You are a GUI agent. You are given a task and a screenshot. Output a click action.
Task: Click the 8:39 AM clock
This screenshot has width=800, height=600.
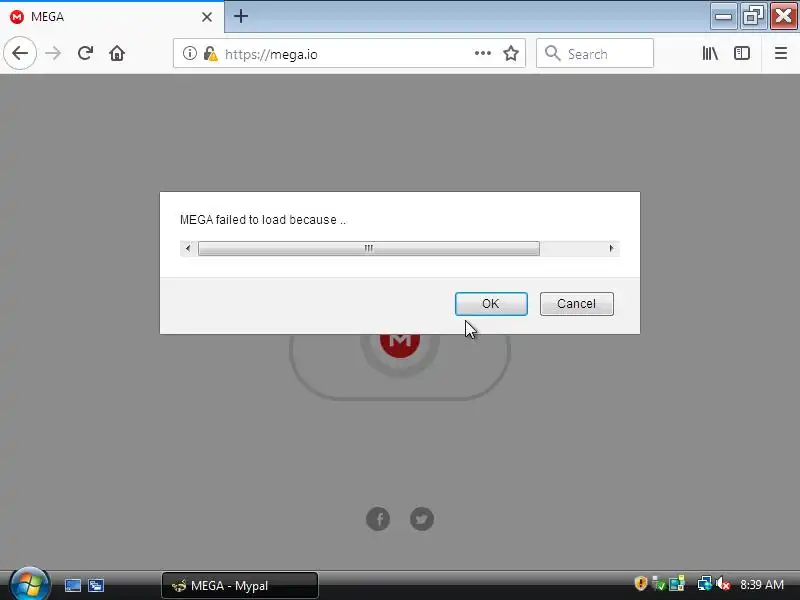point(762,585)
